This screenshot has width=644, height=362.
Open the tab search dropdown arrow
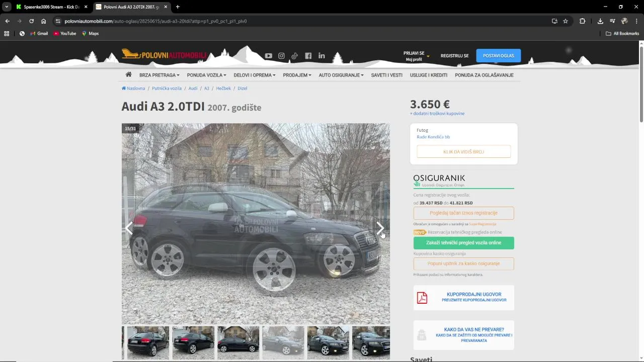click(x=7, y=7)
